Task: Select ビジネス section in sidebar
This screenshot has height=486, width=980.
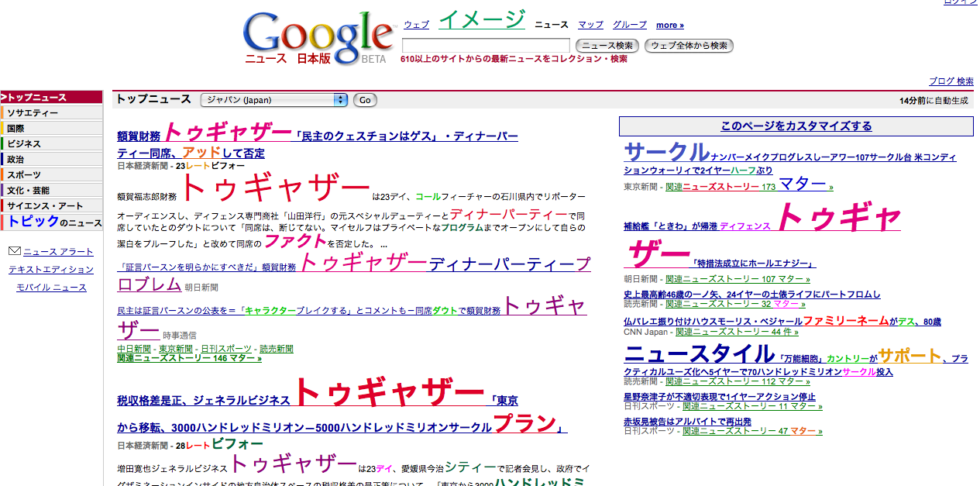Action: (51, 144)
